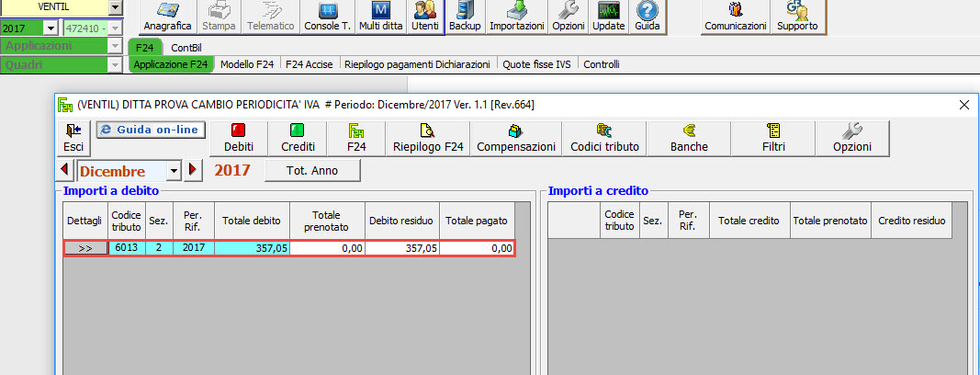The width and height of the screenshot is (980, 375).
Task: Expand the 2017 year dropdown
Action: coord(51,28)
